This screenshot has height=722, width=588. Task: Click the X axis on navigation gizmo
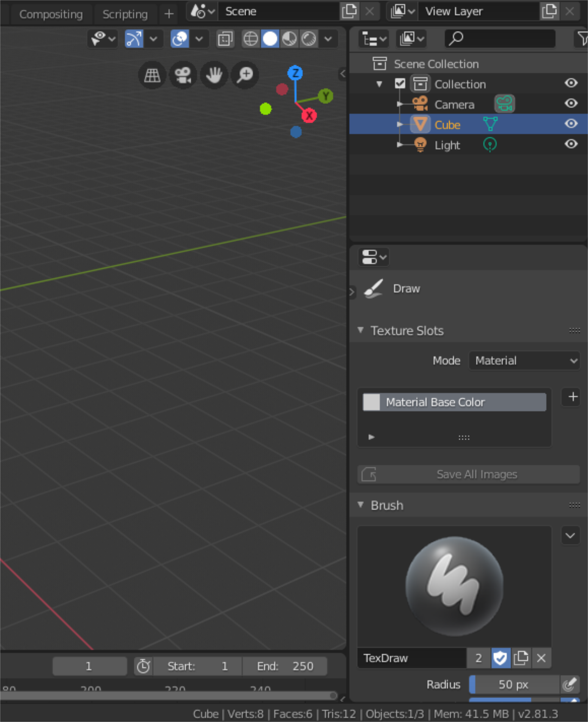pos(309,116)
